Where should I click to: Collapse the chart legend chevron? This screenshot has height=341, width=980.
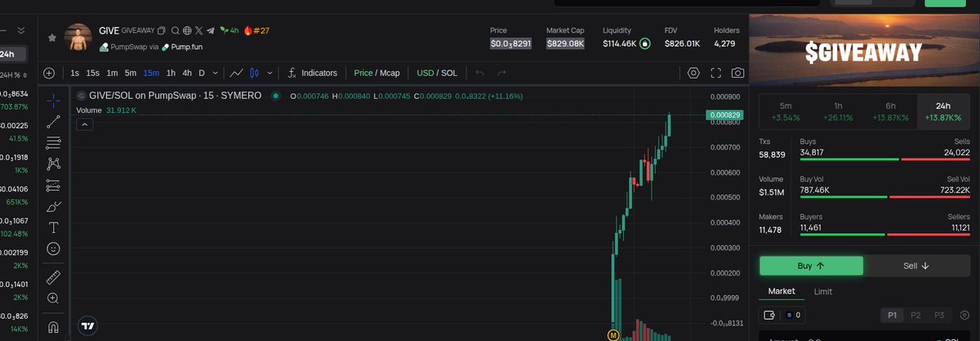[x=85, y=124]
